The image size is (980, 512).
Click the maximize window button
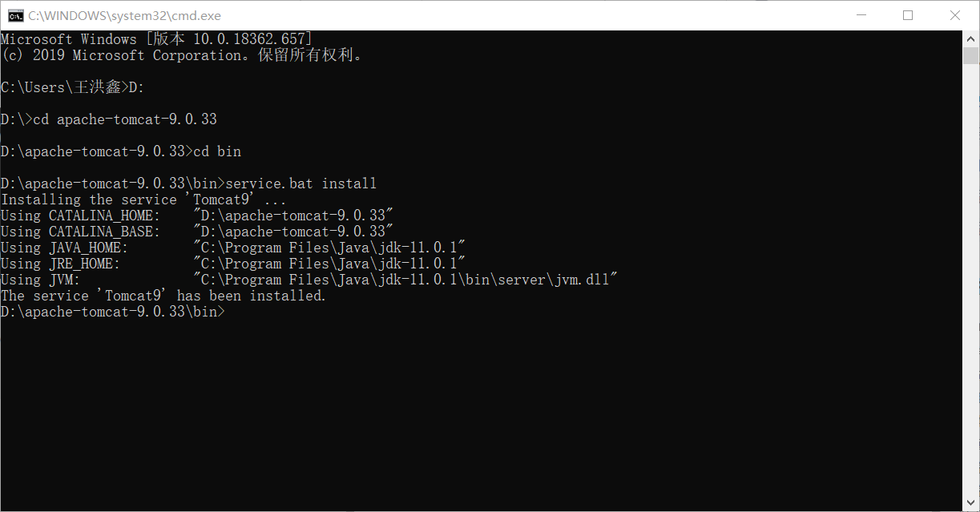pos(908,15)
